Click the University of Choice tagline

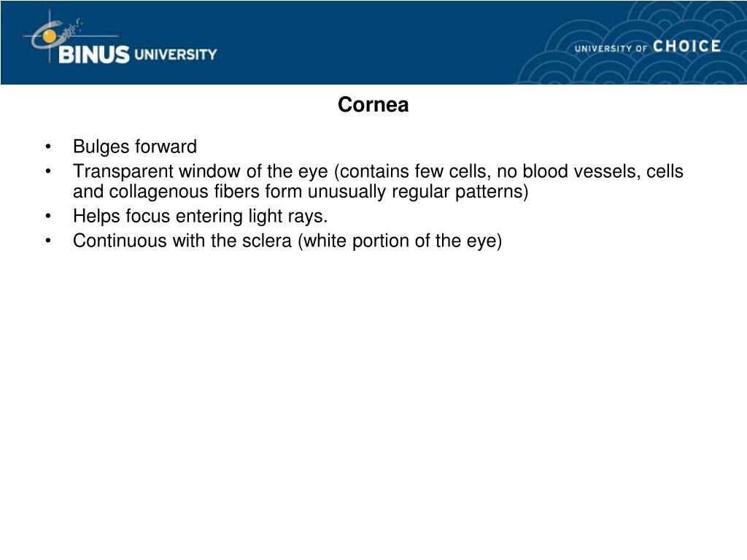tap(648, 47)
